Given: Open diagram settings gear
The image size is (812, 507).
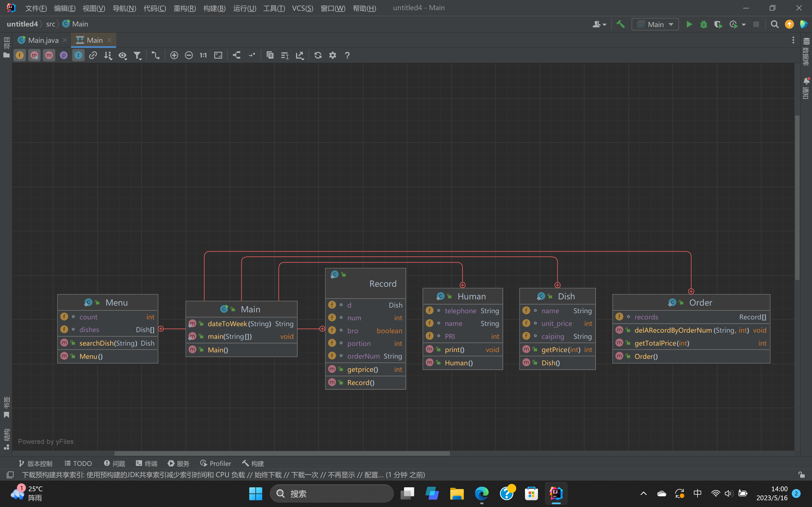Looking at the screenshot, I should coord(332,55).
